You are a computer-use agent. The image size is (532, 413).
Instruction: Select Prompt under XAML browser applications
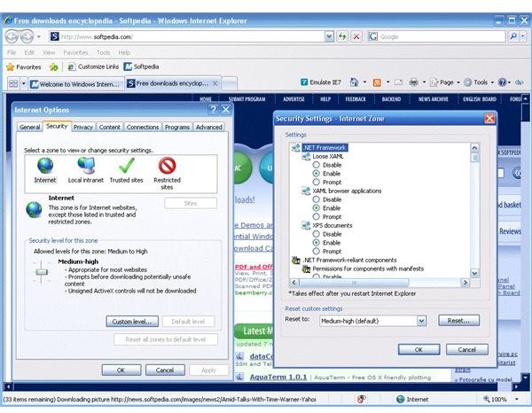tap(317, 216)
